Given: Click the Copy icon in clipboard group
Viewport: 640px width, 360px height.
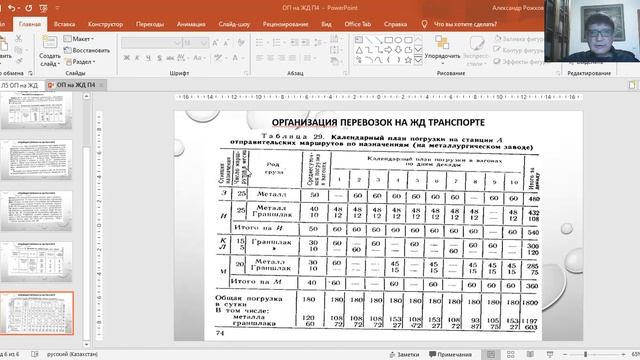Looking at the screenshot, I should coord(18,50).
